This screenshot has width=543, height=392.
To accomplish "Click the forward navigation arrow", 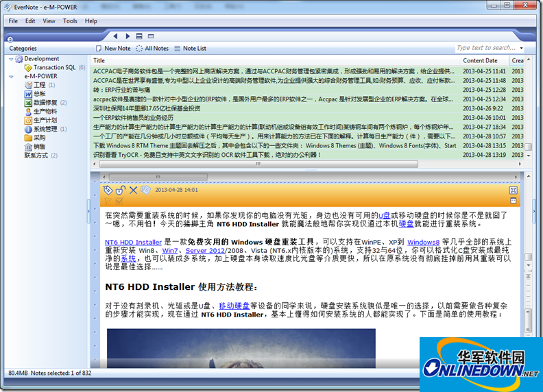I will coord(128,36).
